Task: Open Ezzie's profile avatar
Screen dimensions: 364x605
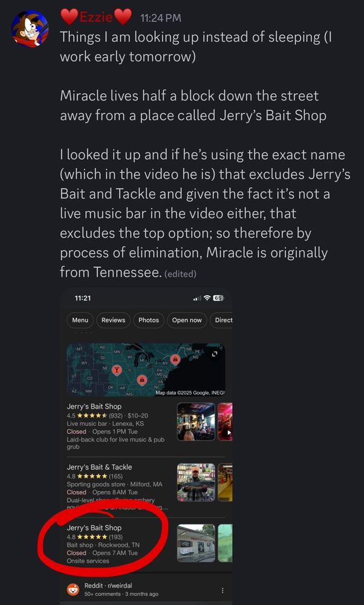Action: pyautogui.click(x=30, y=28)
